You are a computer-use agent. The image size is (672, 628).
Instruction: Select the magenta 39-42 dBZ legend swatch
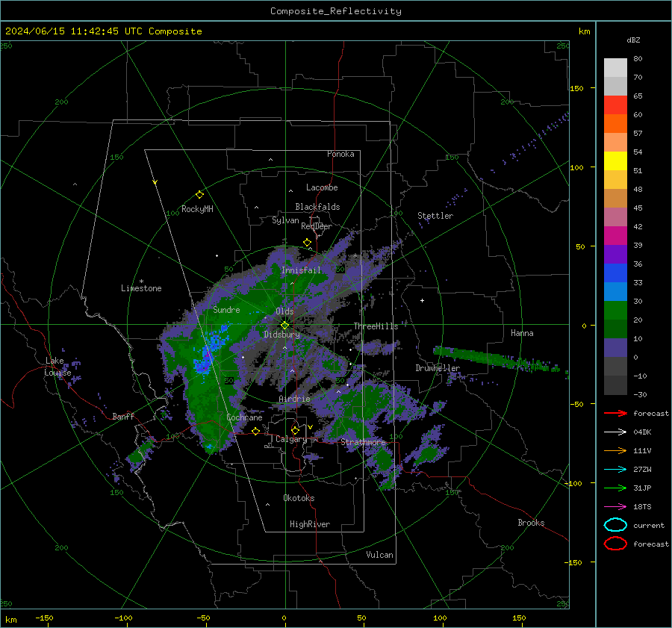pyautogui.click(x=615, y=236)
